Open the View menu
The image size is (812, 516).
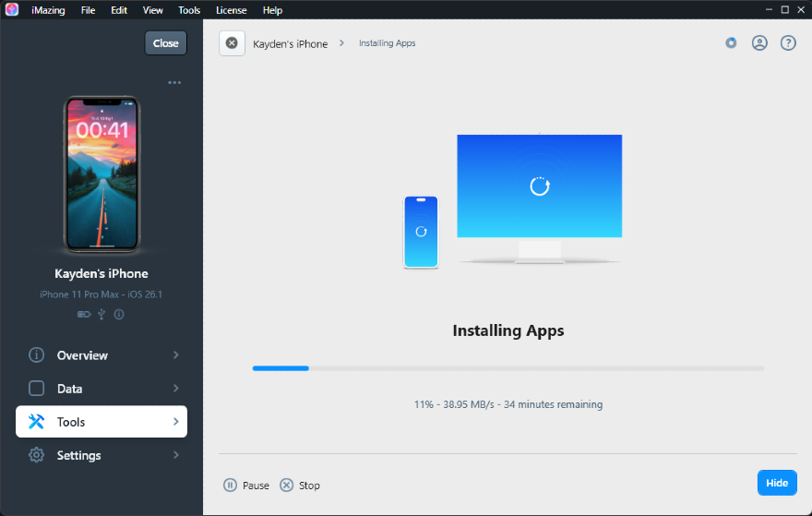[153, 10]
